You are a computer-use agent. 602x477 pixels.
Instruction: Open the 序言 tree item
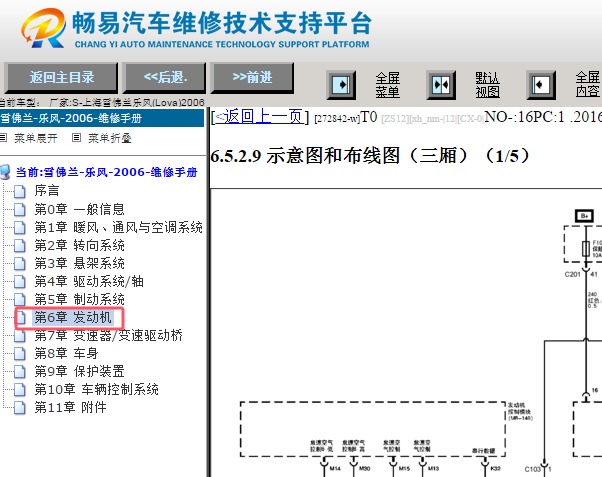47,190
